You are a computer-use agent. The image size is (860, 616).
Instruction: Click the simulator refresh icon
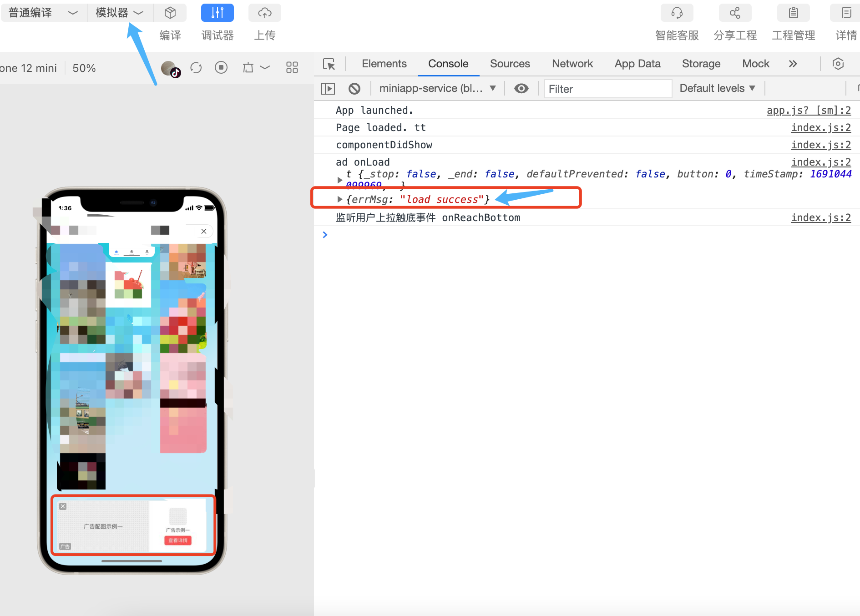click(196, 68)
